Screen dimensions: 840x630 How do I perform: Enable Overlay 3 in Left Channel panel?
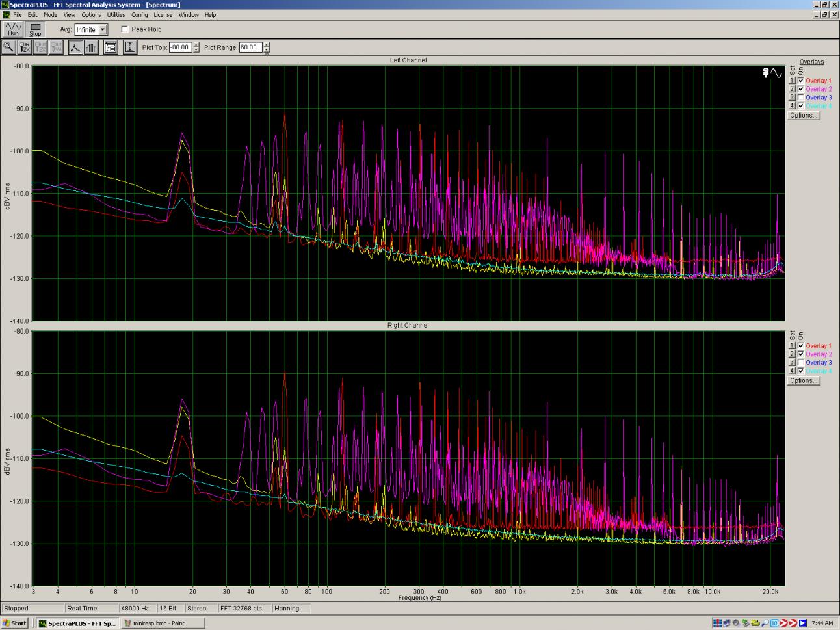click(801, 98)
